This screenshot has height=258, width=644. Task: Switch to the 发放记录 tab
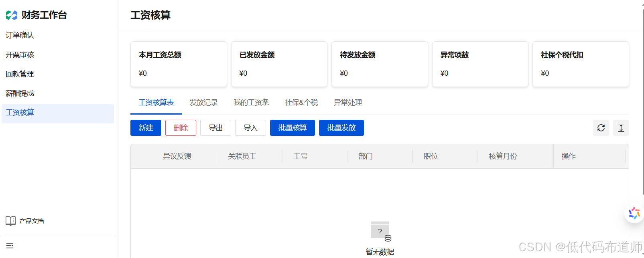(x=204, y=103)
